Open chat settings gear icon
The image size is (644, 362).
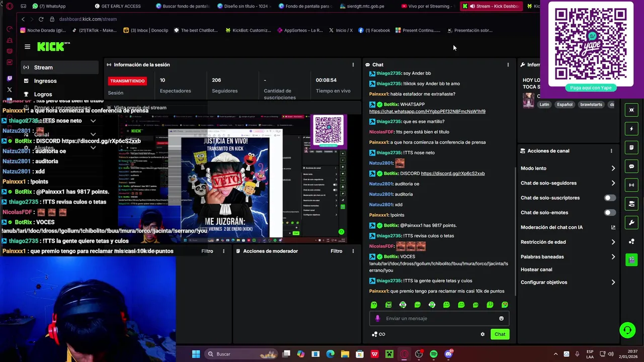482,334
